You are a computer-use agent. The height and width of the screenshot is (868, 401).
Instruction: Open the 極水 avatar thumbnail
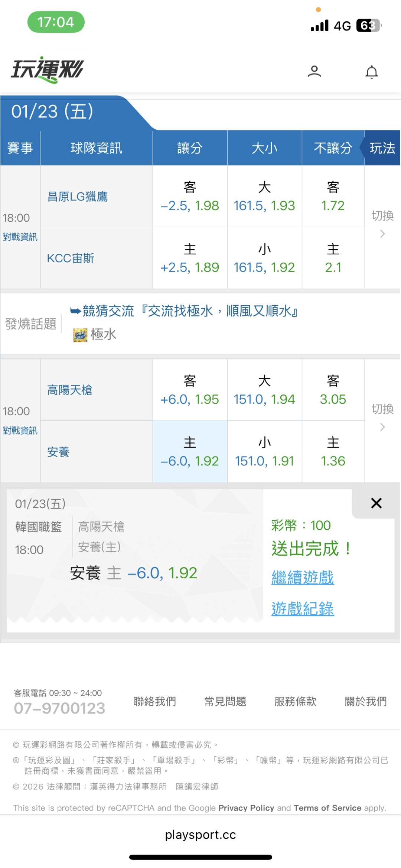pyautogui.click(x=80, y=335)
